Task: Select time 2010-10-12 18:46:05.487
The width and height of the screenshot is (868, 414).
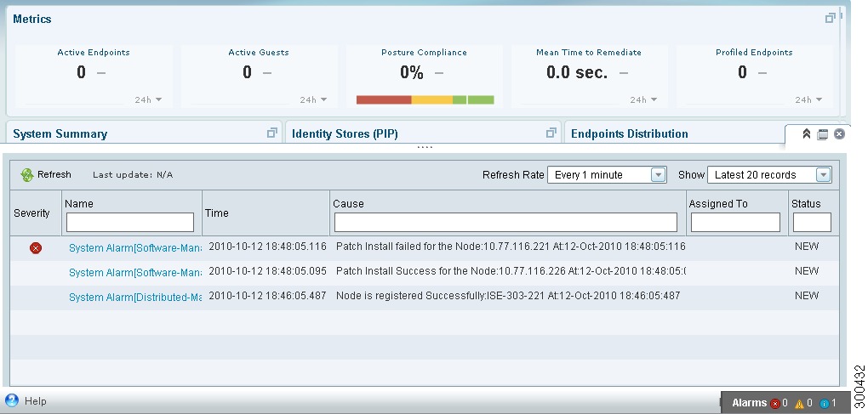Action: pyautogui.click(x=267, y=296)
